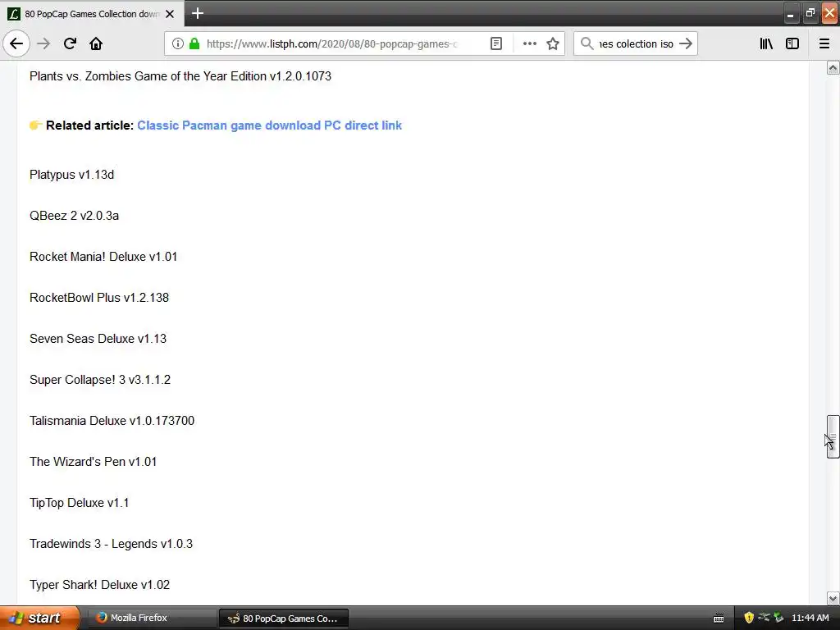Select the 80 PopCap Games Collection tab
840x630 pixels.
coord(92,14)
